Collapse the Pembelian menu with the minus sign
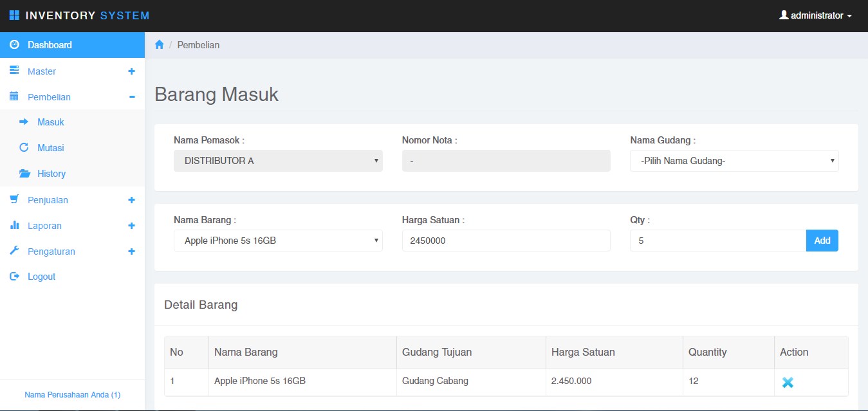868x411 pixels. pyautogui.click(x=132, y=97)
